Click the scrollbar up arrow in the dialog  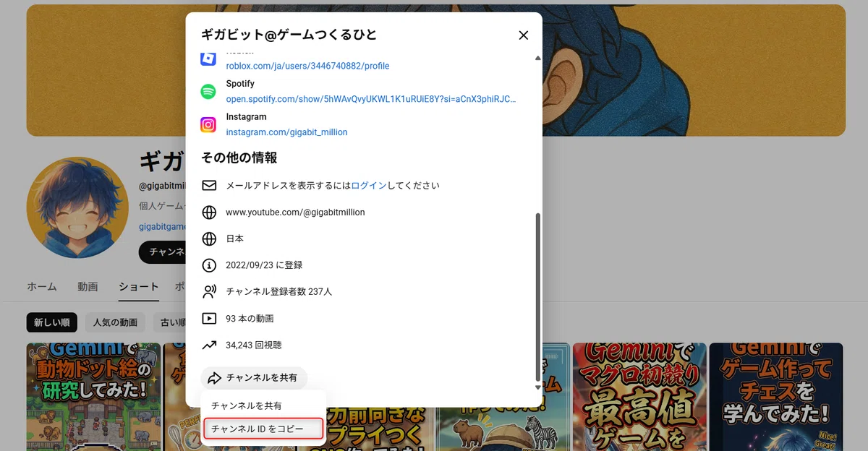[537, 58]
